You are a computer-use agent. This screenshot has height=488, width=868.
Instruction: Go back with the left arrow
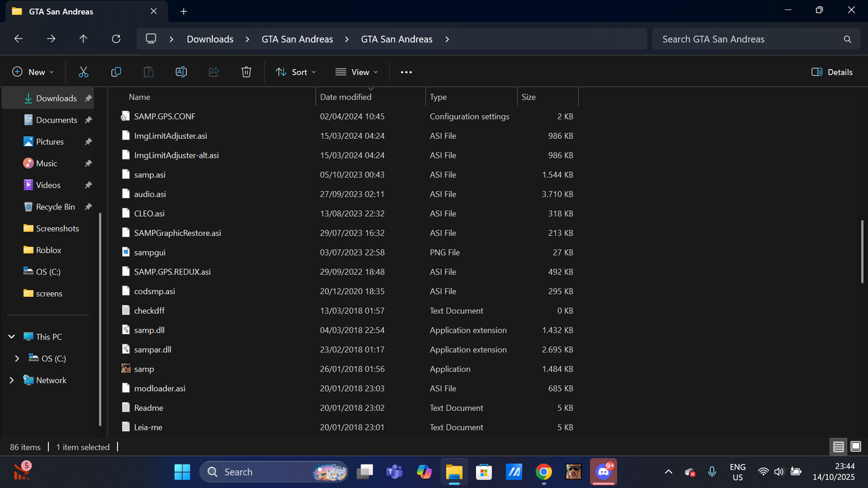click(18, 39)
